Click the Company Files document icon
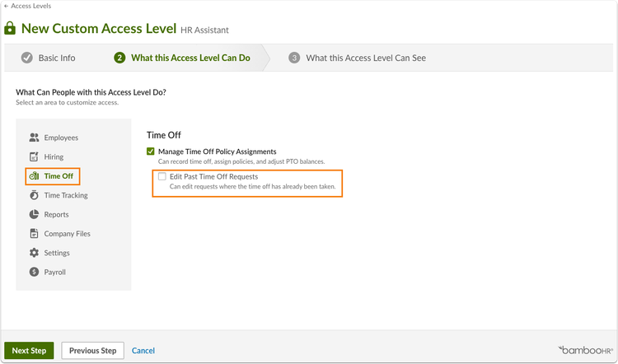Viewport: 618px width, 364px height. click(x=35, y=234)
